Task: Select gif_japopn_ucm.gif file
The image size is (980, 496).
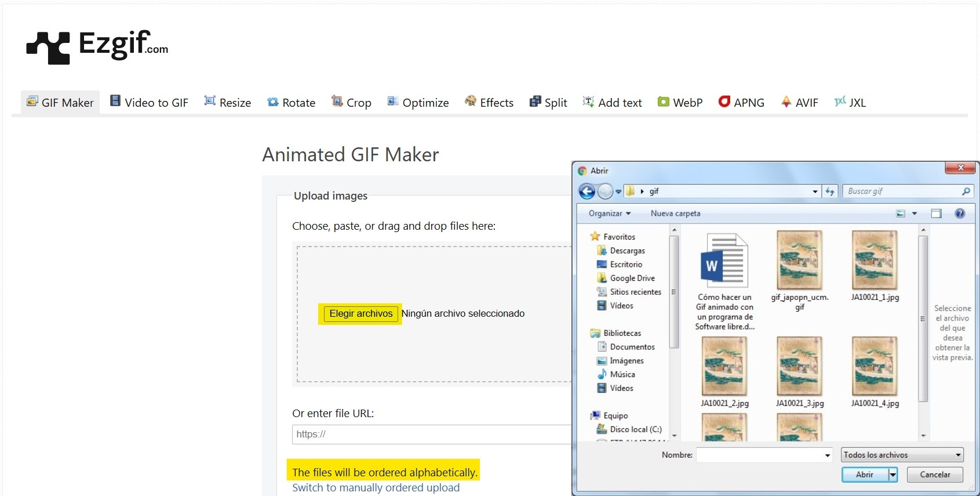Action: (800, 271)
